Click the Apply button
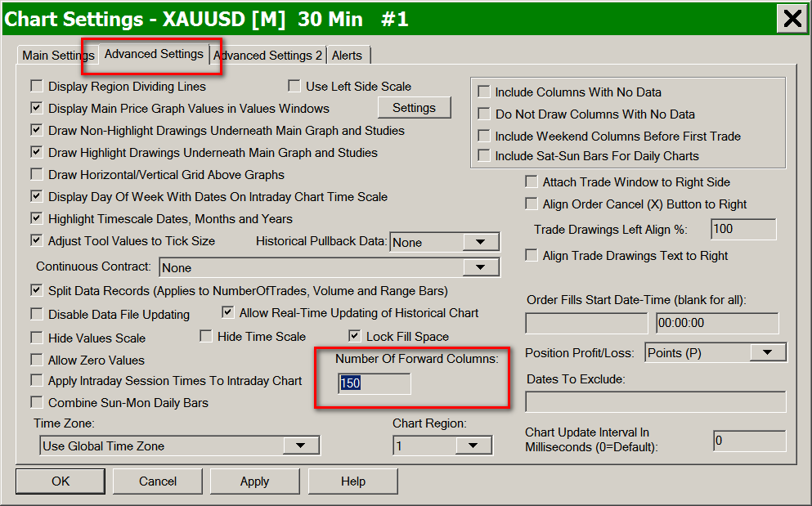812x506 pixels. click(255, 481)
